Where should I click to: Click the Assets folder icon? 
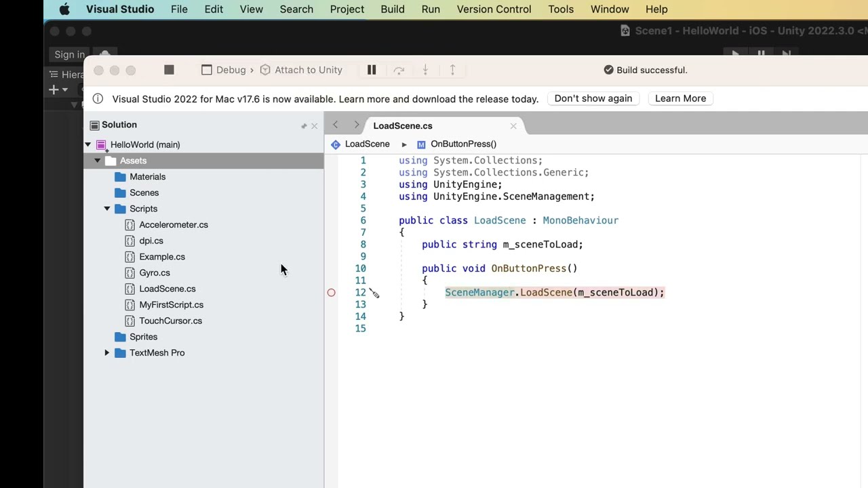tap(111, 161)
